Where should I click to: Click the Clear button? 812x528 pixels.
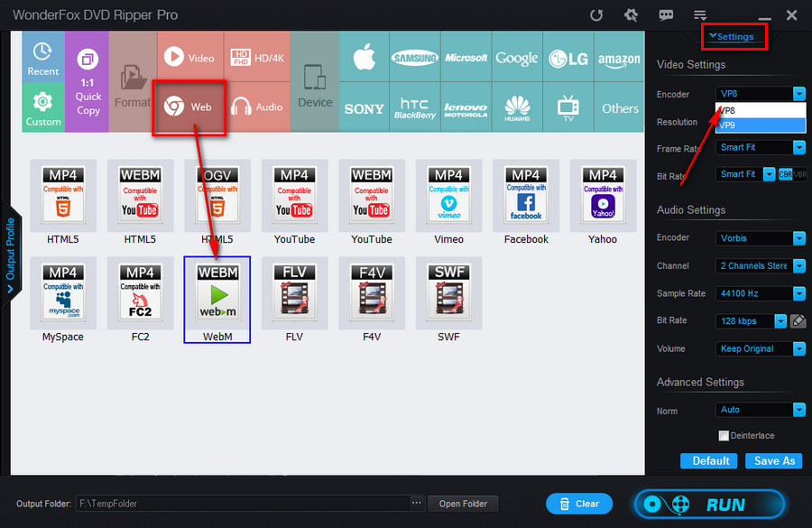click(x=579, y=504)
